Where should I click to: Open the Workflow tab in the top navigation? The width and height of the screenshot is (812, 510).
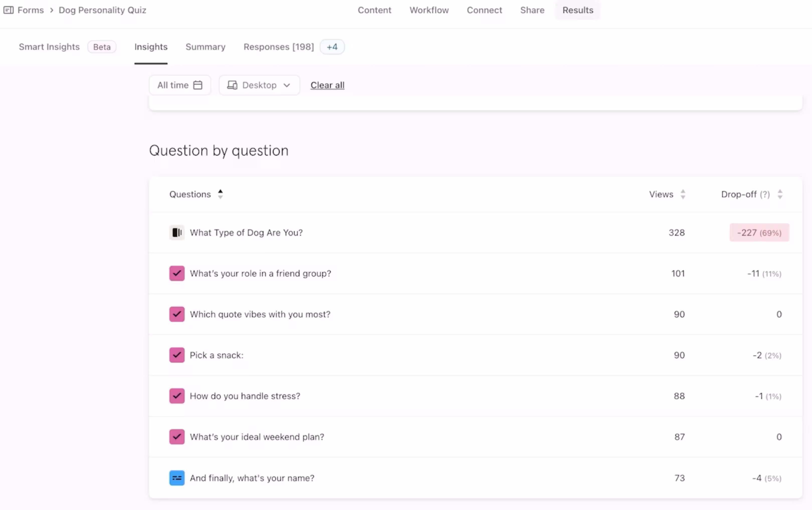pos(429,10)
